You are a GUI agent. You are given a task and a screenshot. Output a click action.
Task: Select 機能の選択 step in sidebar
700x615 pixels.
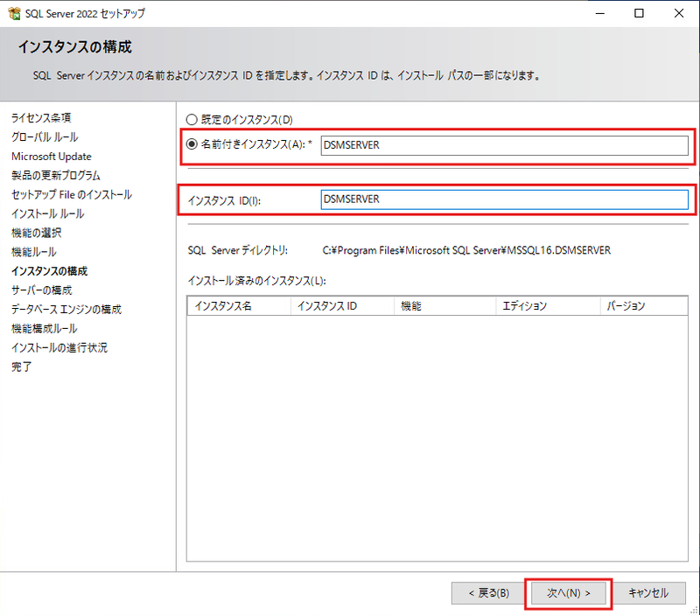pyautogui.click(x=37, y=233)
